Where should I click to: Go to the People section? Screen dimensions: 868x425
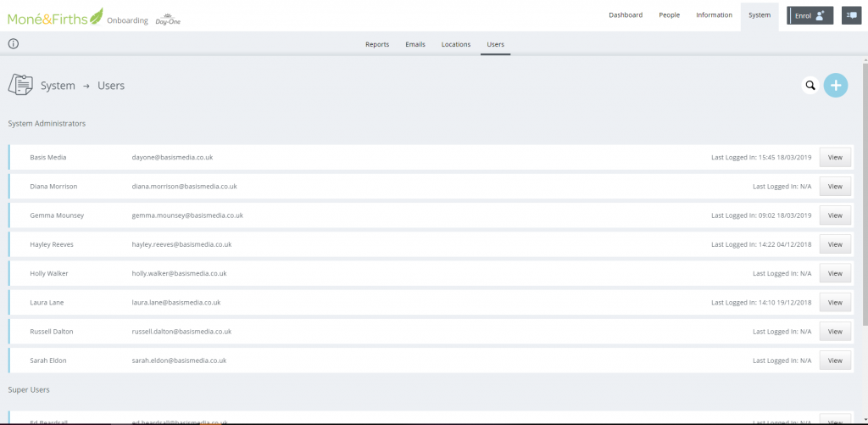[670, 15]
